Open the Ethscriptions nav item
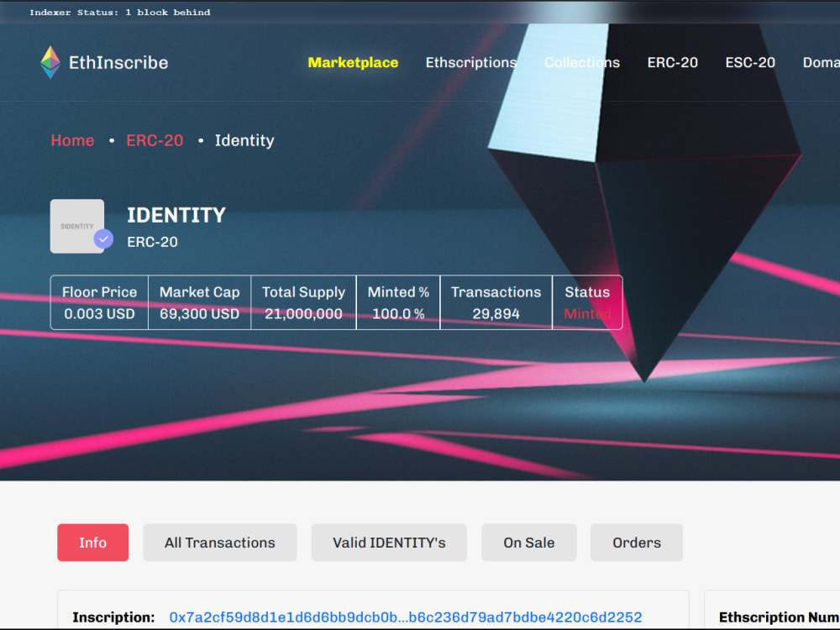Viewport: 840px width, 630px height. (x=471, y=63)
